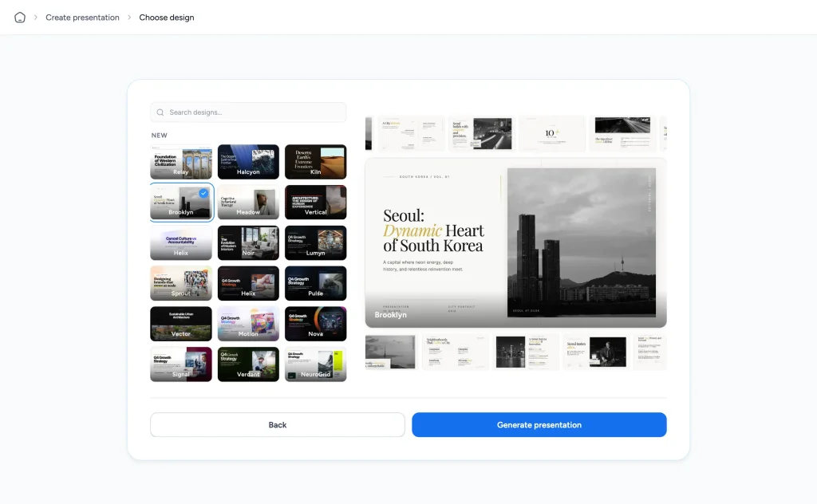The image size is (817, 504).
Task: Choose the Signal design template
Action: 181,364
